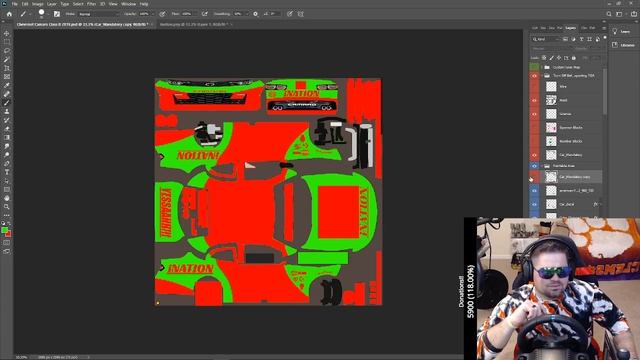Select the Gradient tool

(7, 138)
